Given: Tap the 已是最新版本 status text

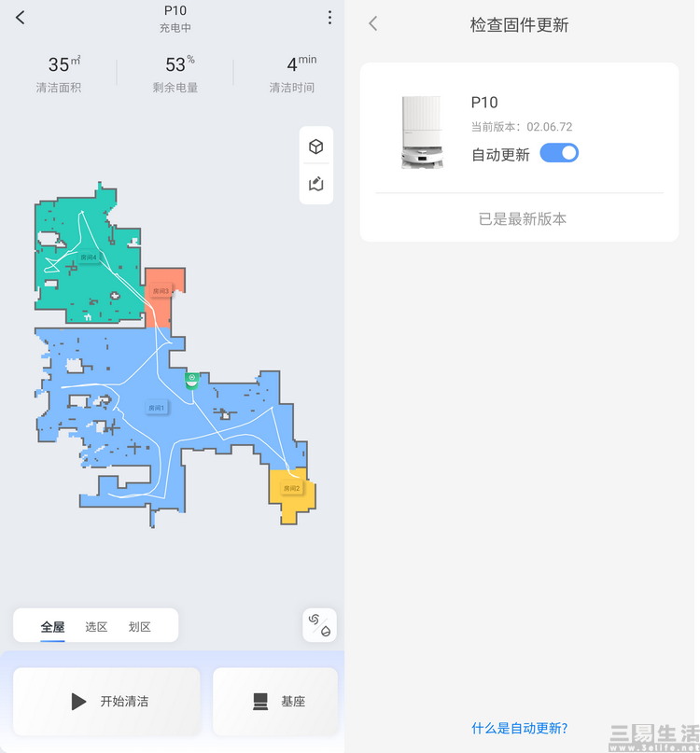Looking at the screenshot, I should [523, 219].
